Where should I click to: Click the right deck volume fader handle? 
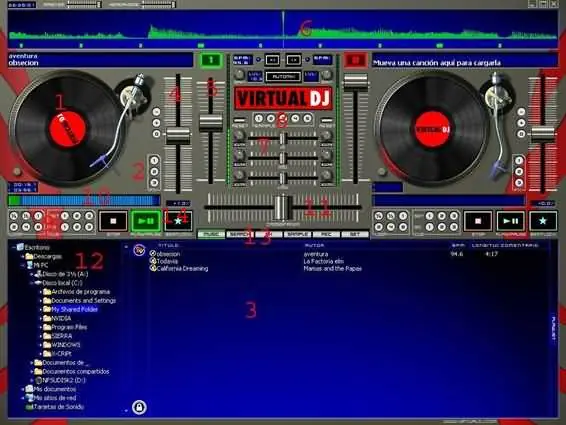coord(356,82)
